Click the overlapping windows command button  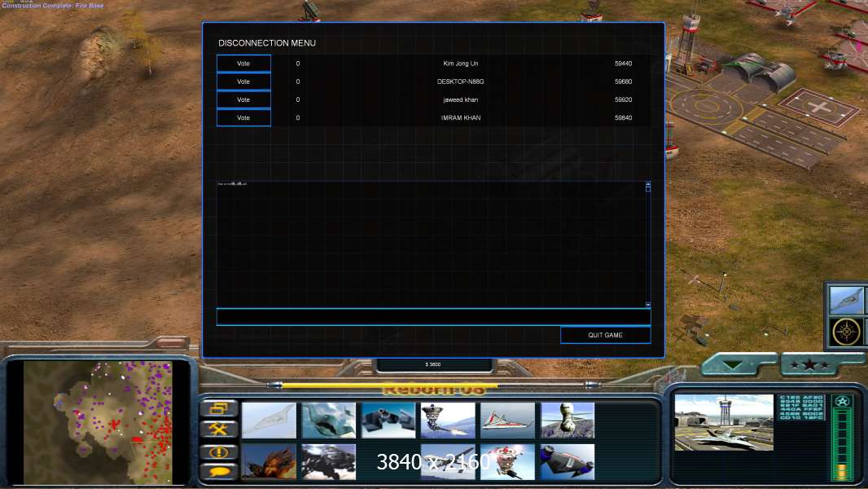tap(219, 408)
